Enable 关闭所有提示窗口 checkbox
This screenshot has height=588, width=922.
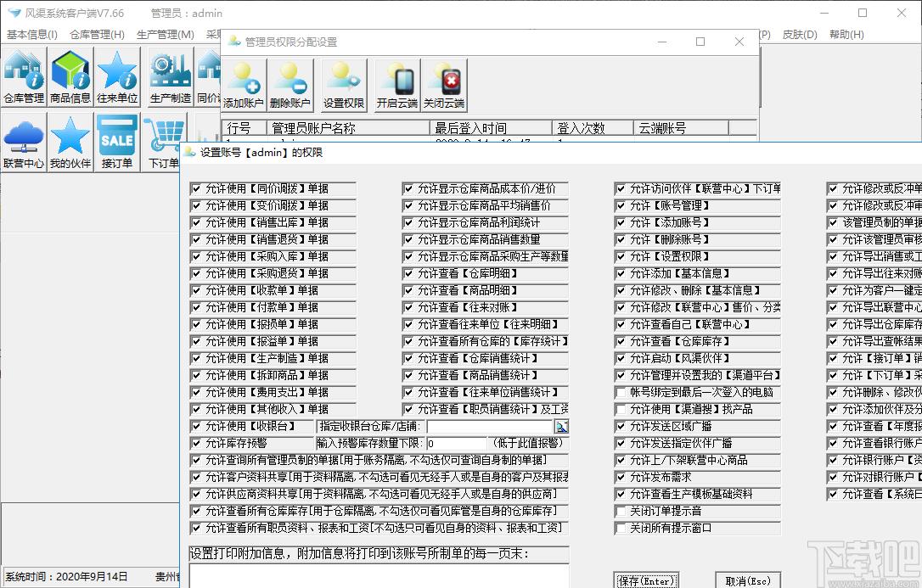click(621, 529)
